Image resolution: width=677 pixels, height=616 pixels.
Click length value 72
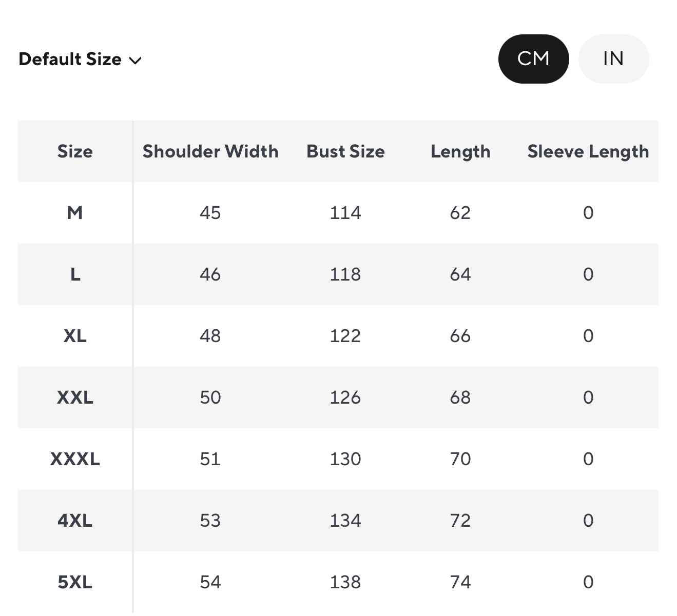[460, 521]
